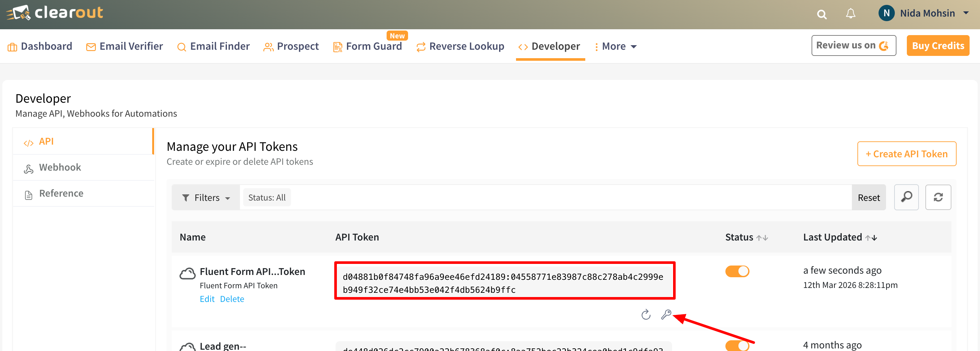The width and height of the screenshot is (980, 351).
Task: Open the Filters dropdown
Action: coord(206,197)
